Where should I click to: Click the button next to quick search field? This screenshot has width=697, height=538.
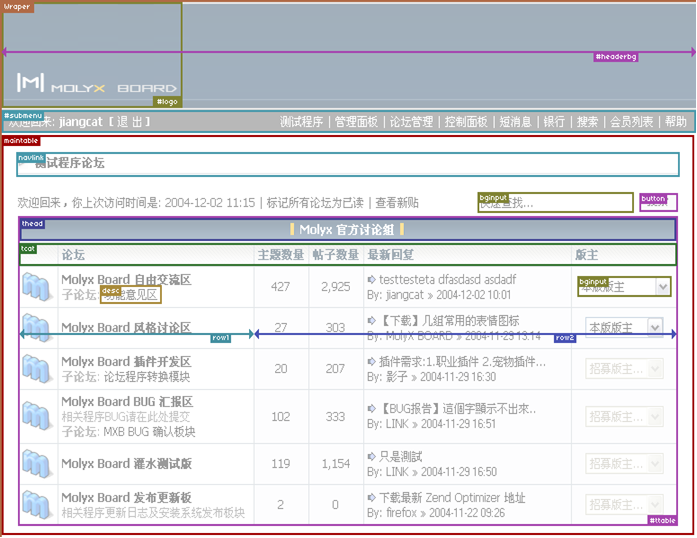(658, 202)
